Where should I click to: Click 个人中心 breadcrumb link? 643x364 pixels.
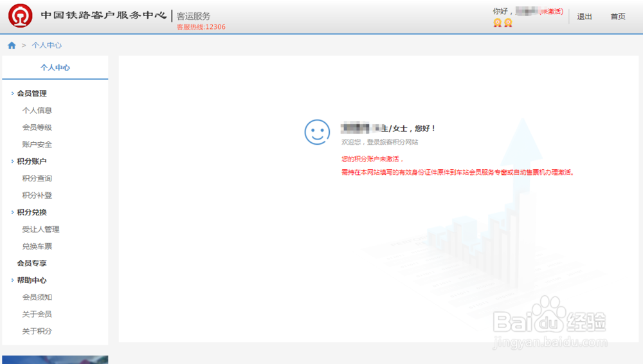pos(47,45)
